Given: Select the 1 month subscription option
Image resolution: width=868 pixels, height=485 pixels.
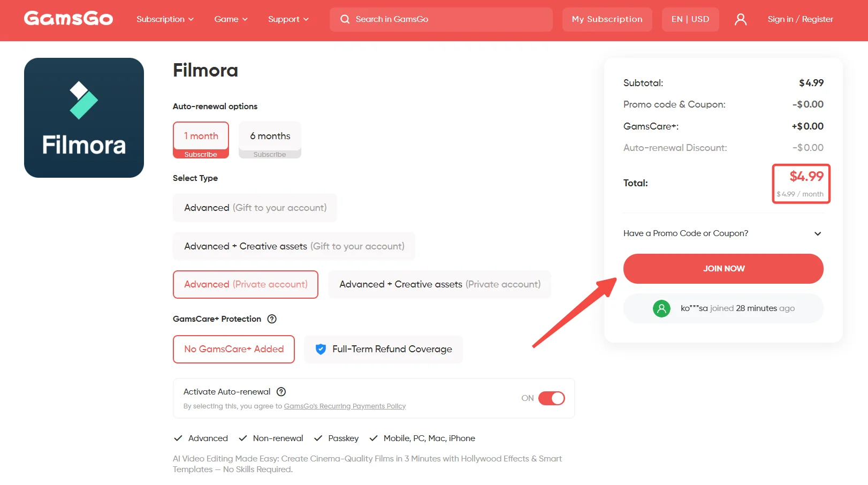Looking at the screenshot, I should coord(201,140).
